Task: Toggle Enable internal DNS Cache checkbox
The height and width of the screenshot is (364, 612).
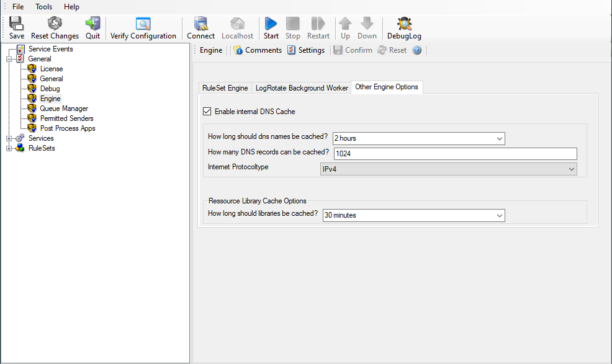Action: [207, 112]
